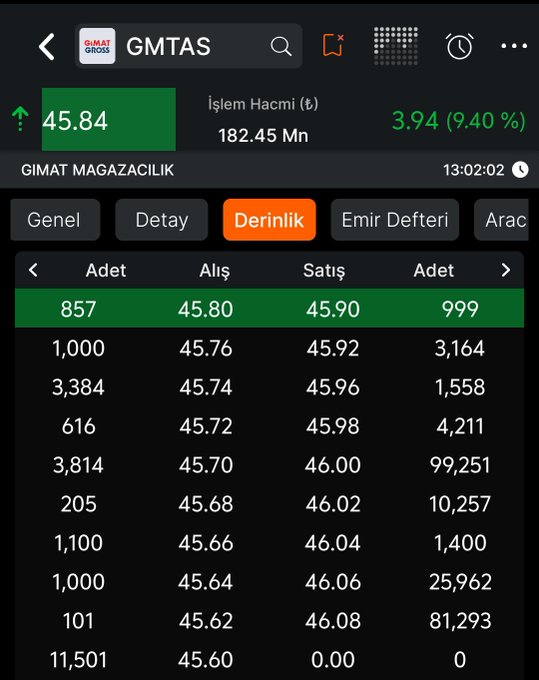Select the ask price 45.90
The width and height of the screenshot is (539, 680).
coord(333,309)
